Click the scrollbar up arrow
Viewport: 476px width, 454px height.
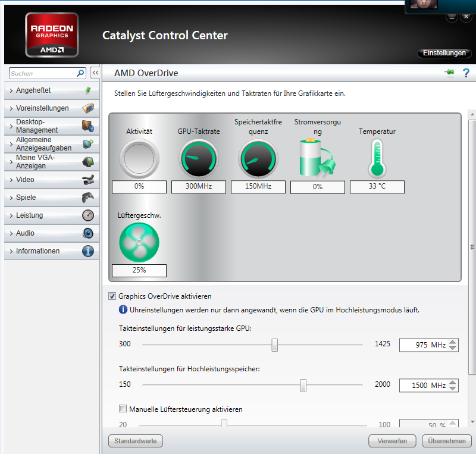[x=472, y=114]
